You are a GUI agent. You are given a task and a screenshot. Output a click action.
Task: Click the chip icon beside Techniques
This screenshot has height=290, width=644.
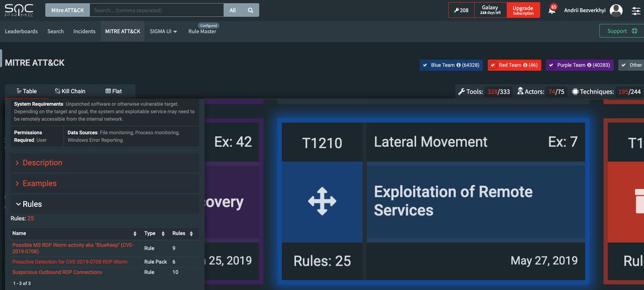pos(575,92)
